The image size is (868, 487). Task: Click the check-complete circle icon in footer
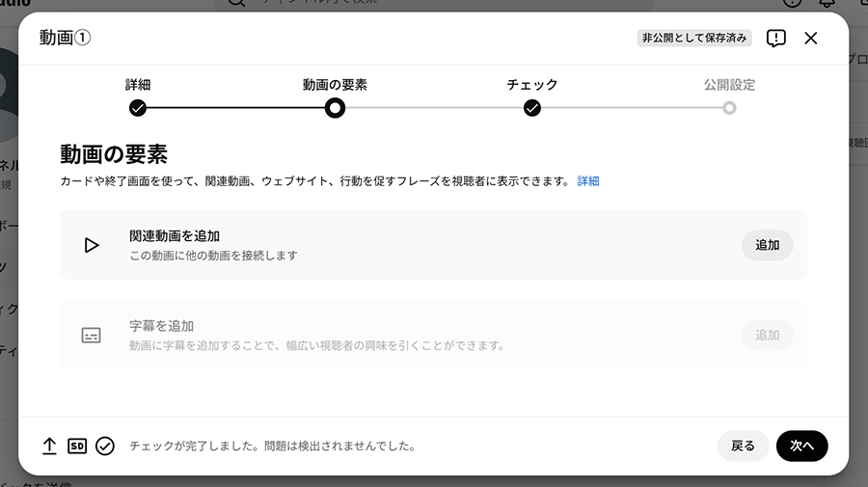(105, 446)
